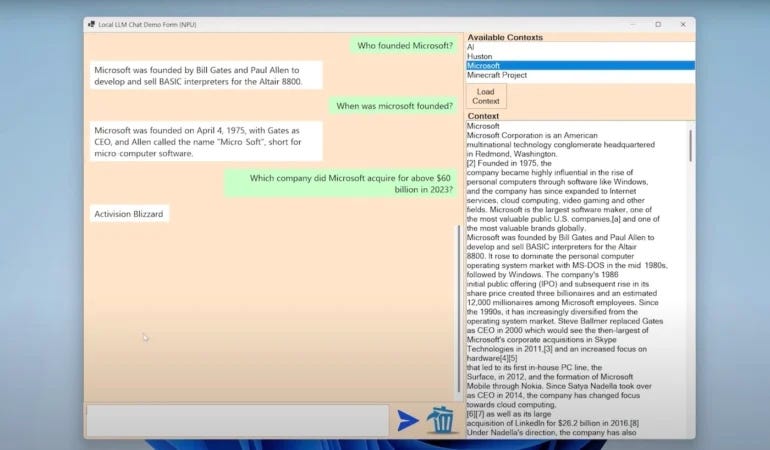Screen dimensions: 770x450
Task: Click the Context text scrollbar thumb
Action: click(690, 146)
